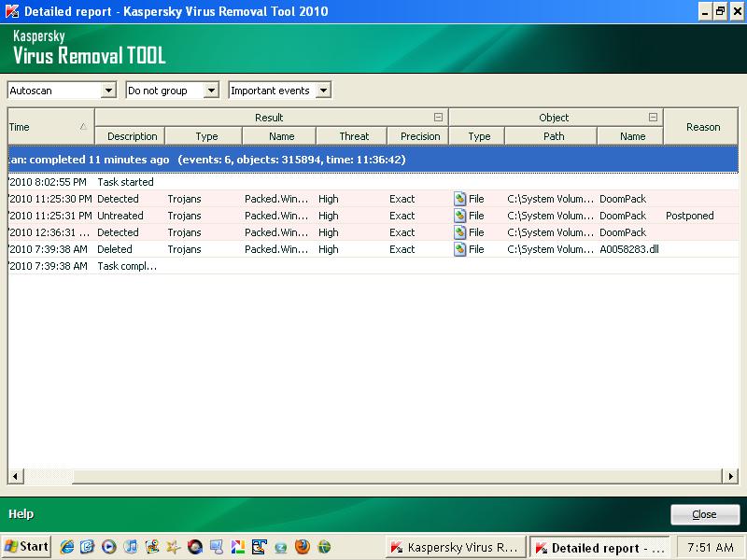The width and height of the screenshot is (747, 560).
Task: Click the right arrow of the horizontal scrollbar
Action: click(731, 476)
